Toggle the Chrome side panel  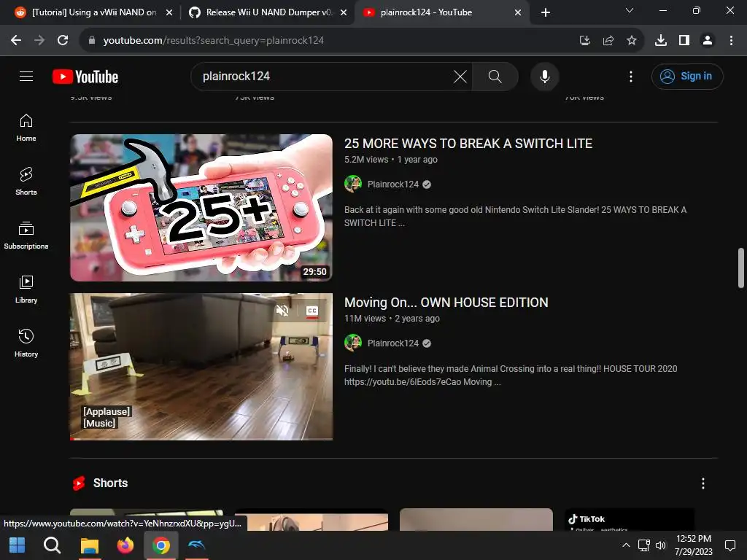684,41
